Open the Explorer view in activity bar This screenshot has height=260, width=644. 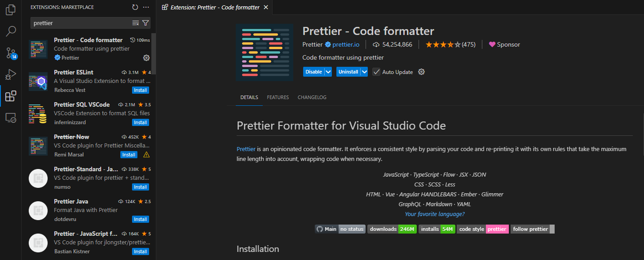11,10
